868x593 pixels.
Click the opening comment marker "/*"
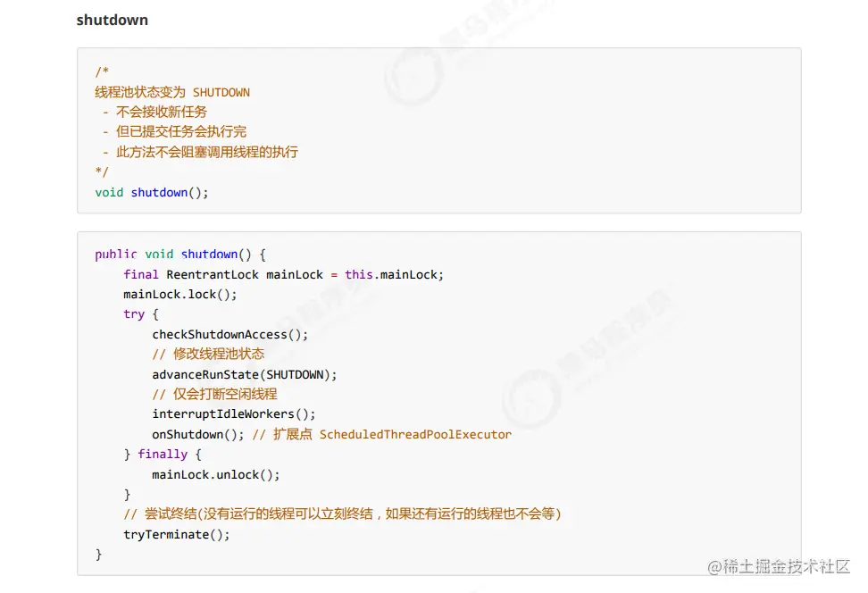102,71
